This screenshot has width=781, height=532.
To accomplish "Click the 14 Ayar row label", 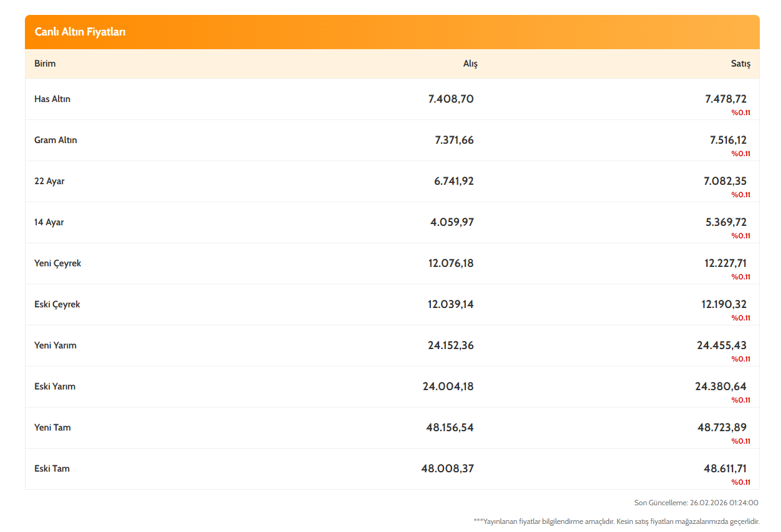I will [x=49, y=222].
